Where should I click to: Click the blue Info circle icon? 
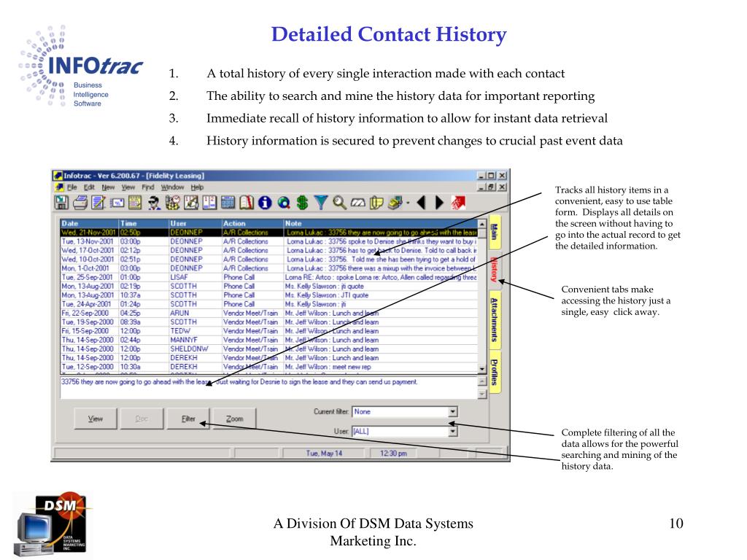[265, 203]
